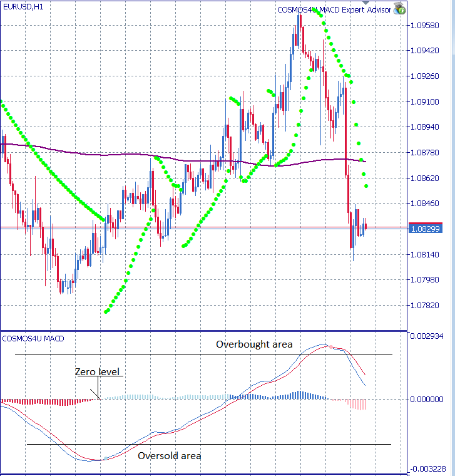Click the COSMOS4U MACD Expert Advisor label
The image size is (455, 476).
coord(334,10)
